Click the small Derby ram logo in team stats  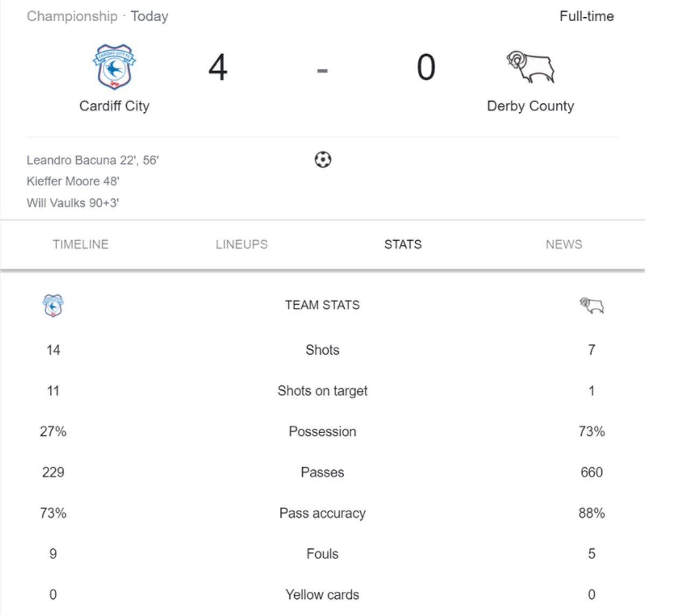coord(592,306)
